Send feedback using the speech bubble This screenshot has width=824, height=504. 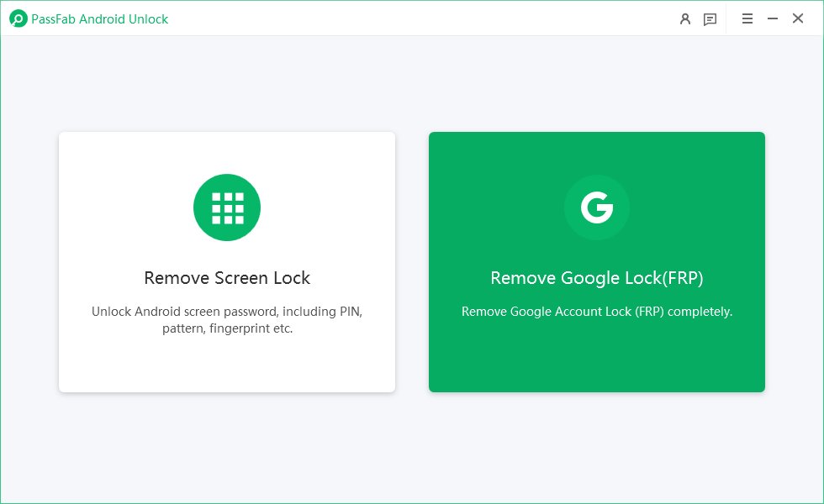click(x=710, y=18)
